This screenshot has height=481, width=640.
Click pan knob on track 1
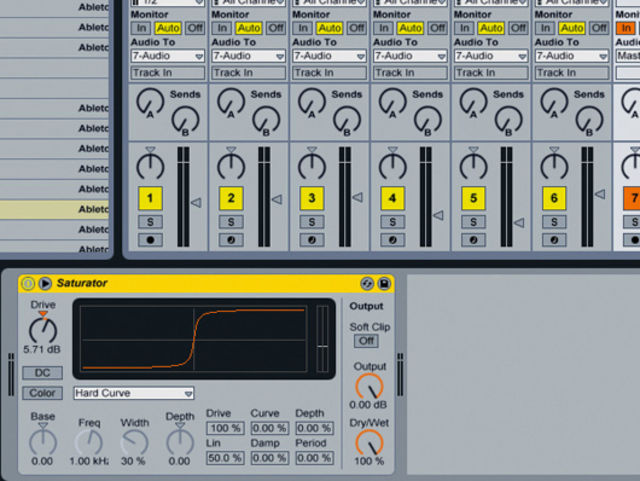point(150,166)
